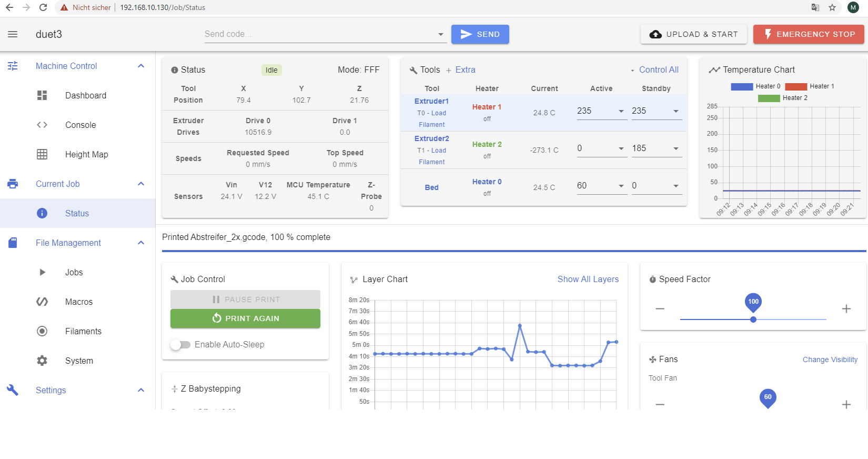This screenshot has height=459, width=868.
Task: Open the Send code history dropdown arrow
Action: click(441, 34)
